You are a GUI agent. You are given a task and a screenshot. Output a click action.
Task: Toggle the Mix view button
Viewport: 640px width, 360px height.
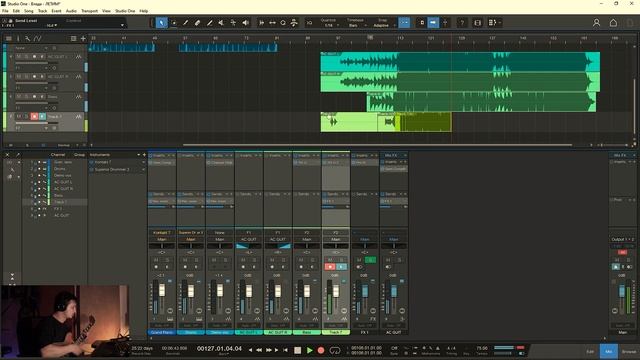(x=609, y=351)
